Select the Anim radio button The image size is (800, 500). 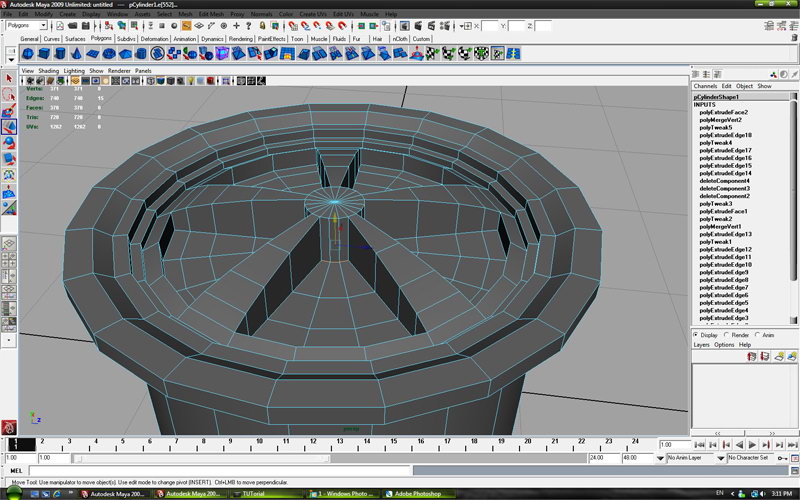click(x=757, y=335)
